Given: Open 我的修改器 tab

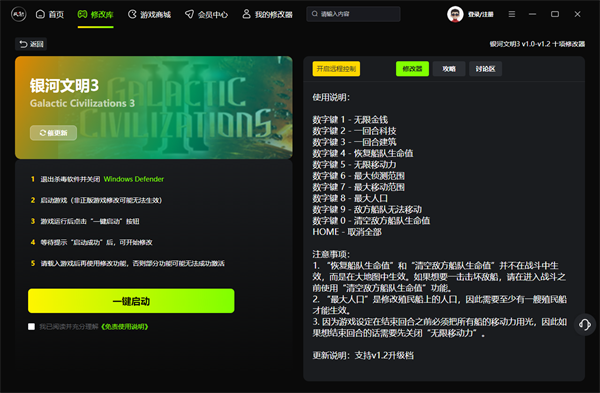Looking at the screenshot, I should pyautogui.click(x=267, y=15).
